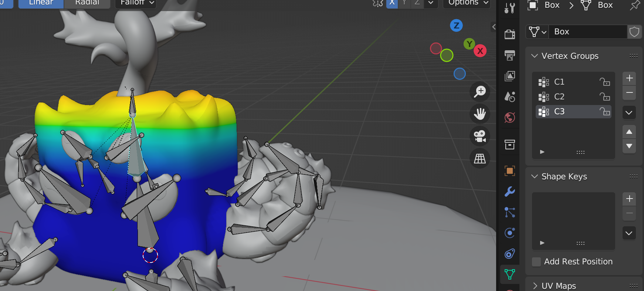
Task: Click the negative X axis gizmo circle
Action: (x=436, y=48)
